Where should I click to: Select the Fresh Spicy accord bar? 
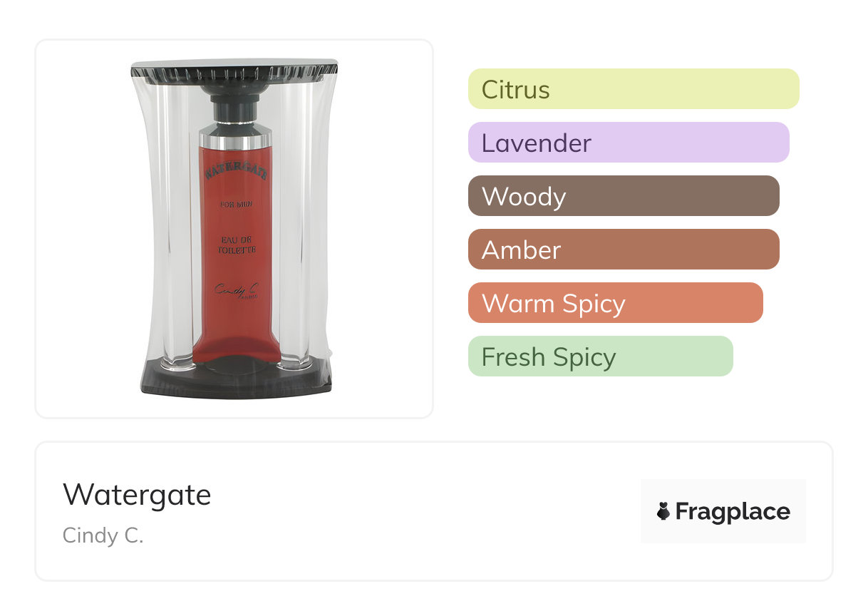(600, 356)
